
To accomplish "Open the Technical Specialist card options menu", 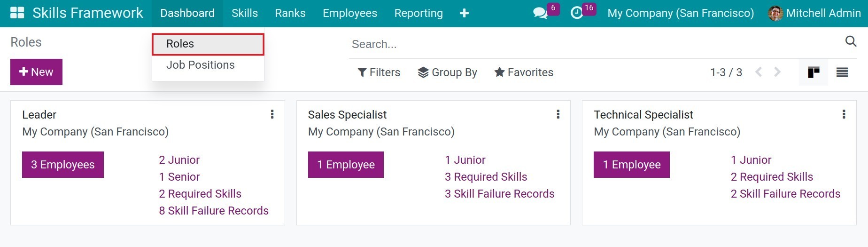I will pos(844,114).
